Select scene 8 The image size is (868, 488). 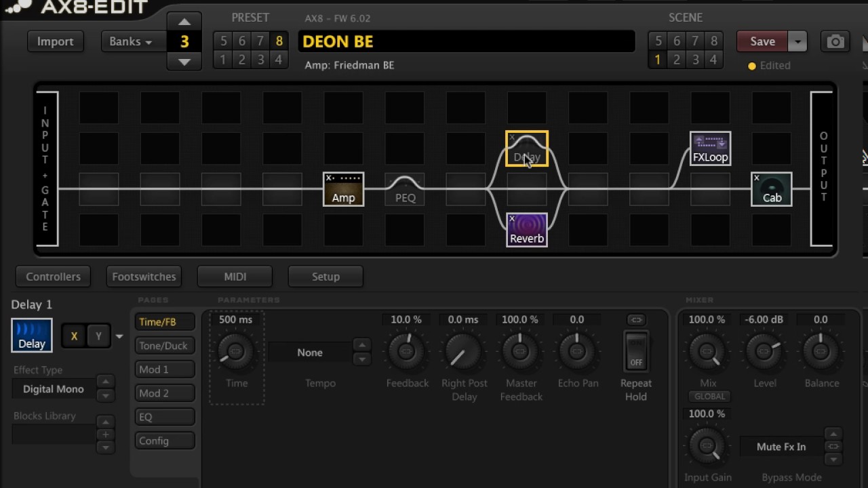pyautogui.click(x=713, y=41)
